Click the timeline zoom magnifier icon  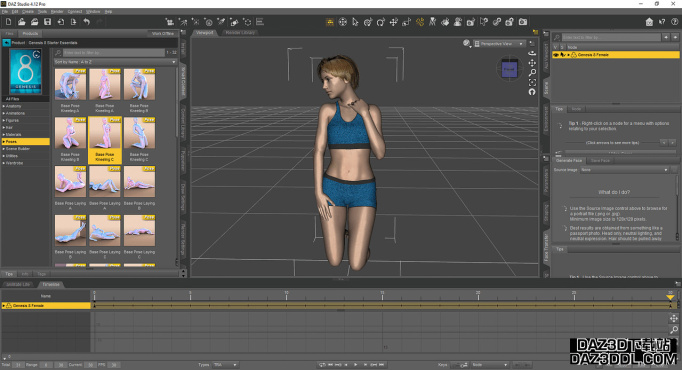coord(674,330)
